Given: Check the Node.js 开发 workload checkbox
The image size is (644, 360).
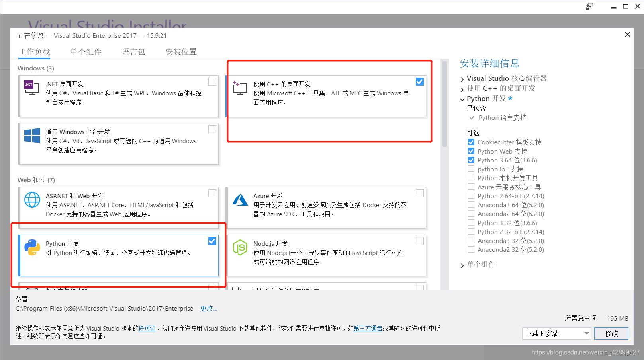Looking at the screenshot, I should tap(420, 241).
